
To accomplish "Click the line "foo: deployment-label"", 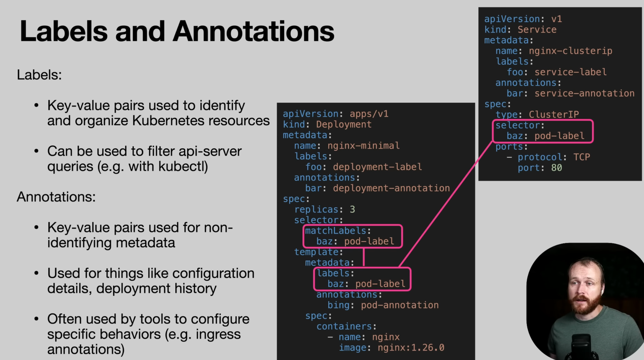I will [363, 167].
